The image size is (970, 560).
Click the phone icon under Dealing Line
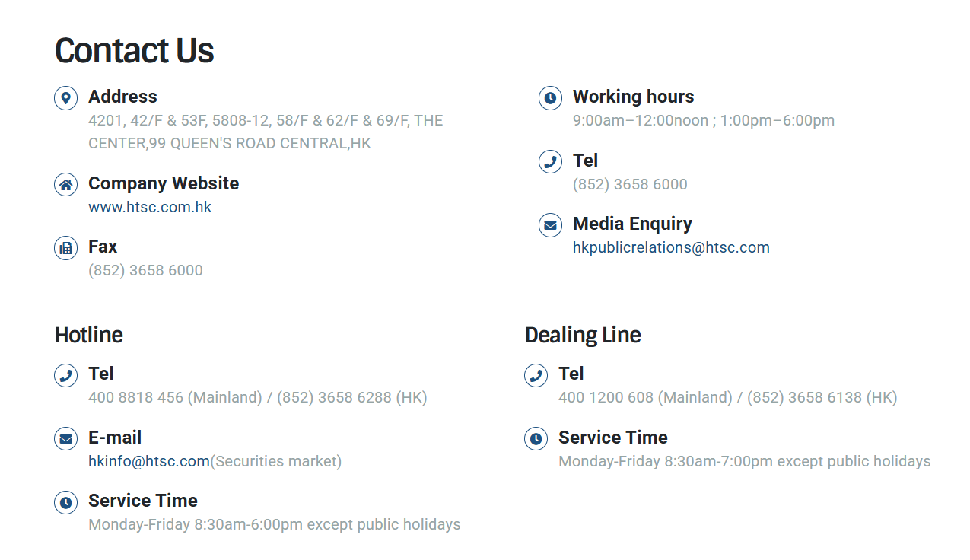[536, 375]
